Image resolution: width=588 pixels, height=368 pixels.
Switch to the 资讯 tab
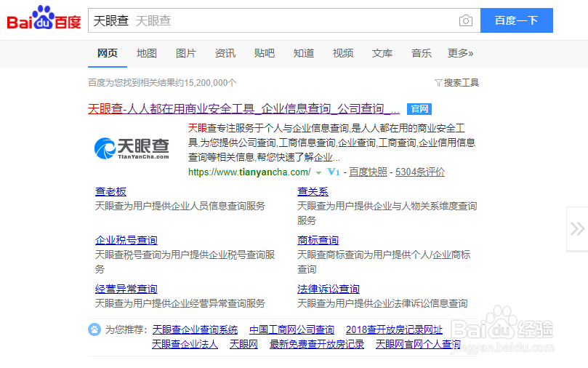[225, 53]
